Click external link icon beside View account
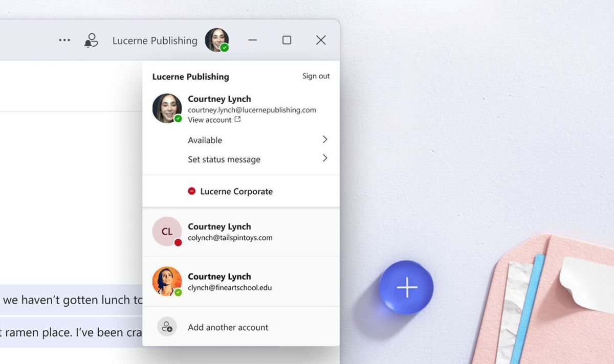Screen dimensions: 614x364 237,119
